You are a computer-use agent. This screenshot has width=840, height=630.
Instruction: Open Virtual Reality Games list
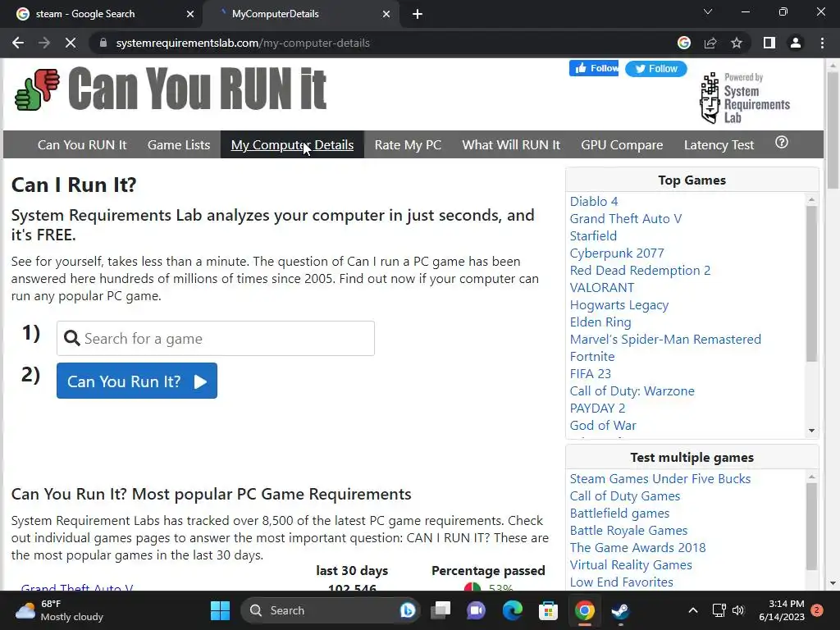coord(631,564)
